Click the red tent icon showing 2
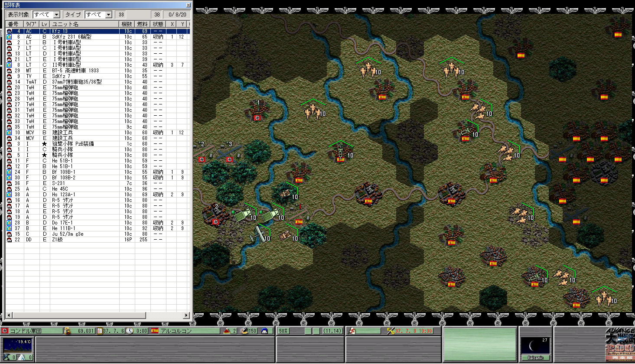Screen dimensions: 635x364 coord(227,331)
